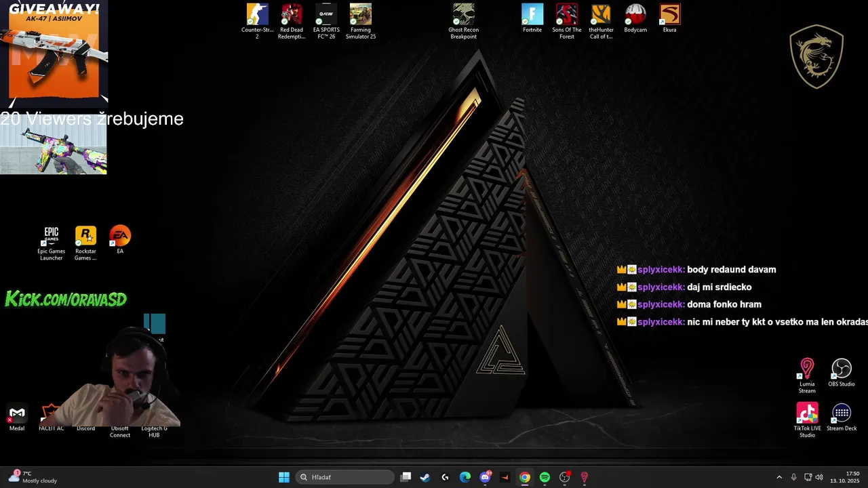Select the Fortnite desktop icon

(x=532, y=18)
